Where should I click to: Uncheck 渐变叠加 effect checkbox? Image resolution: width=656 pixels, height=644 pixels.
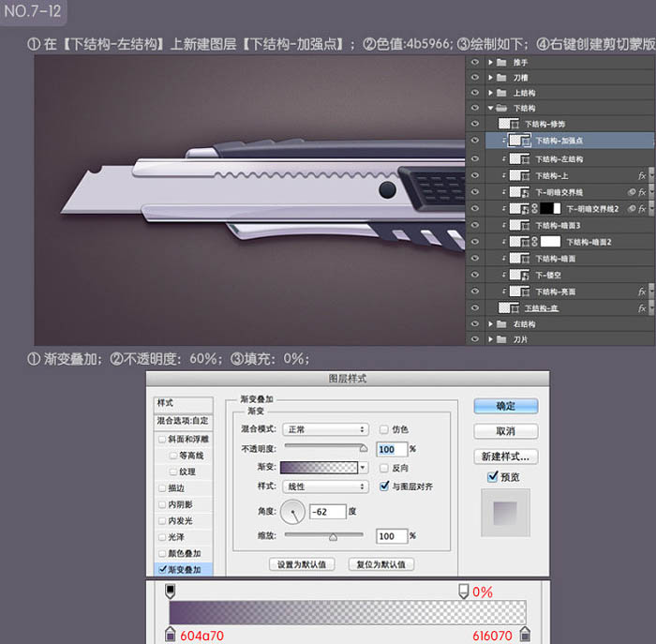[162, 570]
